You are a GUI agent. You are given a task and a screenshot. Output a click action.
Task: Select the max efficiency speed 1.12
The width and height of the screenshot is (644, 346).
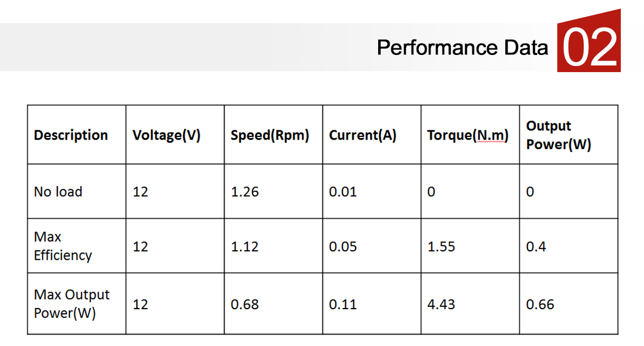click(244, 246)
